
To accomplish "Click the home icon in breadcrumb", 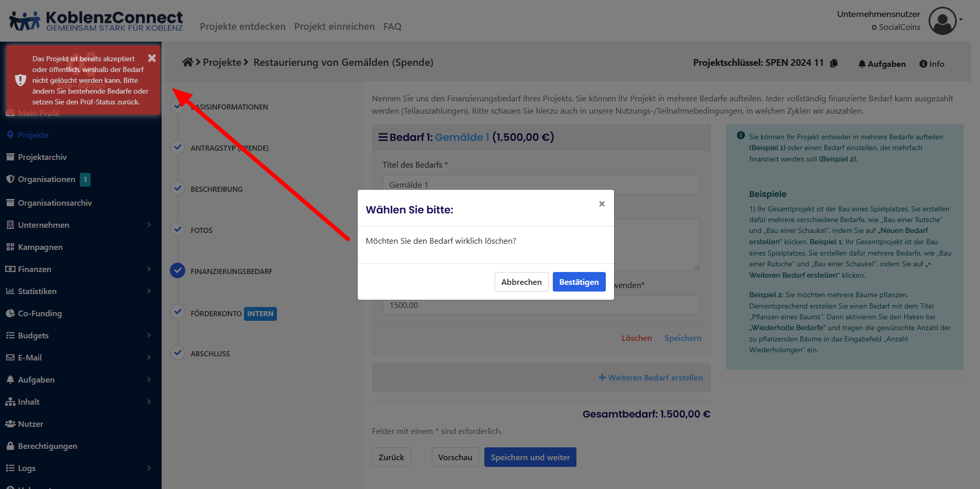I will point(187,62).
